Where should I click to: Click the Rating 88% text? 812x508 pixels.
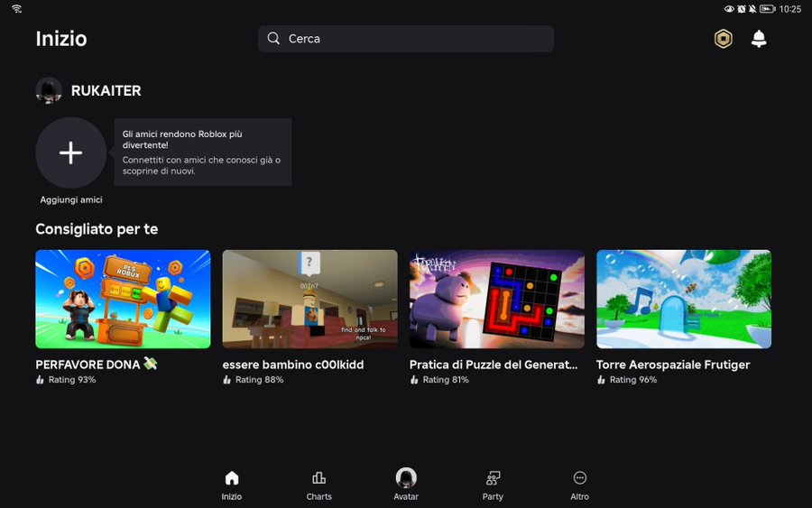(259, 380)
